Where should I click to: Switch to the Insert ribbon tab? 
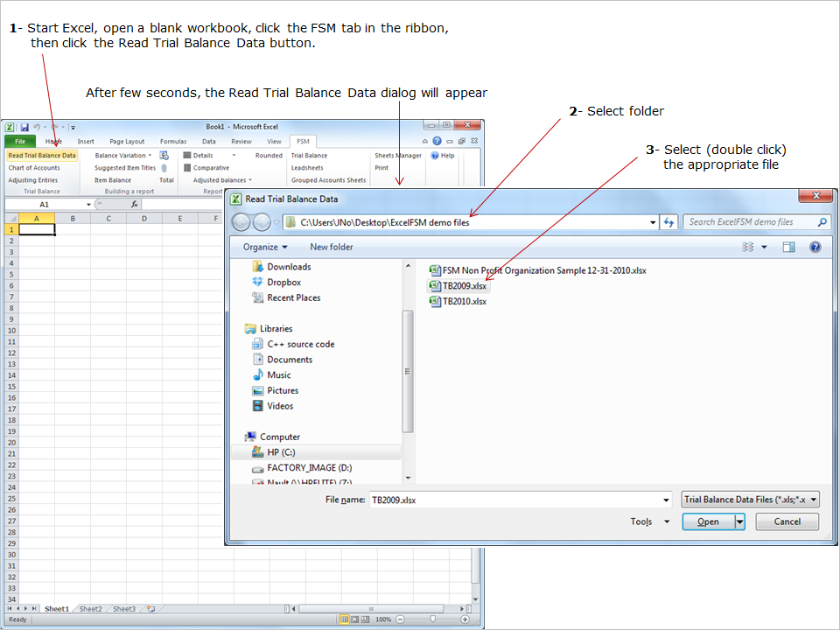point(86,142)
